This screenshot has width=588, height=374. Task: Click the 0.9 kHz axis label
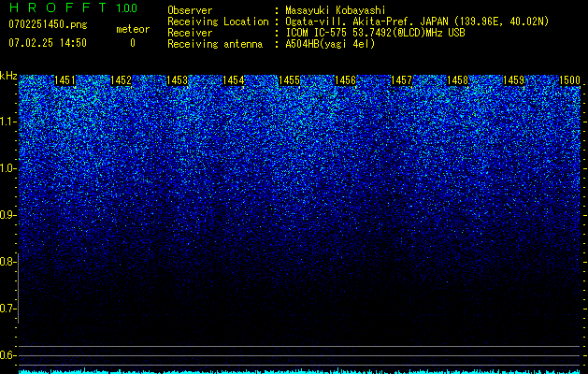7,215
